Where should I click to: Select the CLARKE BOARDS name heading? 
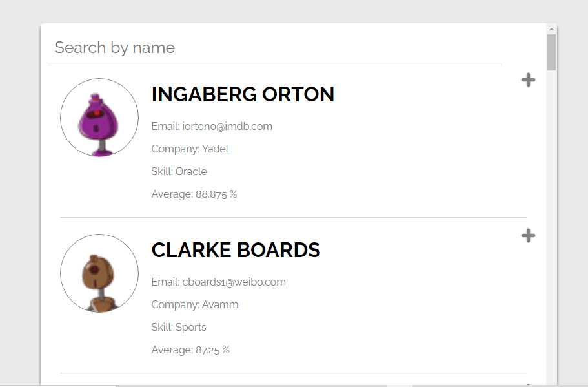pos(236,250)
